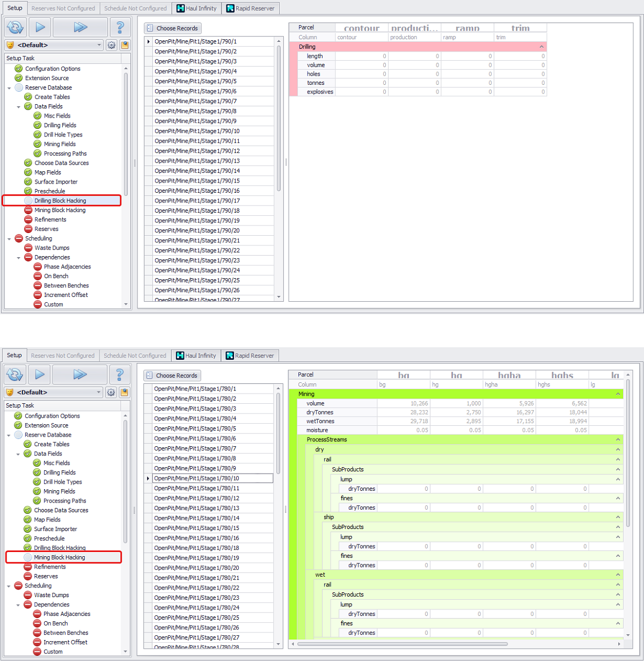Click horizontal scrollbar under the Mining grid

coord(402,644)
